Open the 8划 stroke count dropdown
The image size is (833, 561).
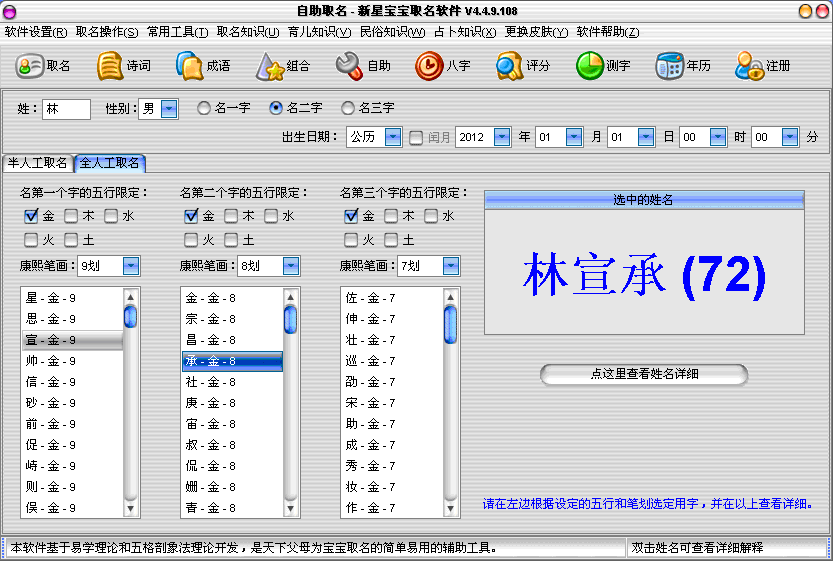291,266
